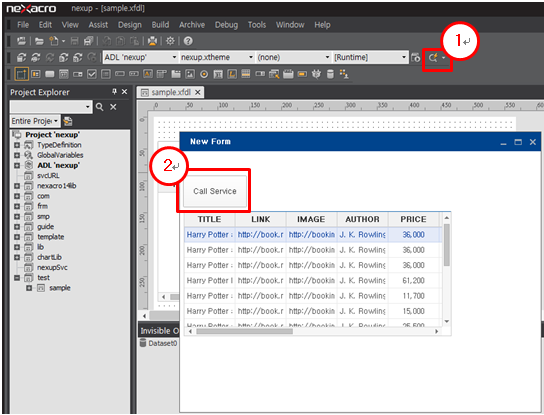Click the Save All toolbar icon
Viewport: 544px width, 415px height.
click(x=88, y=41)
